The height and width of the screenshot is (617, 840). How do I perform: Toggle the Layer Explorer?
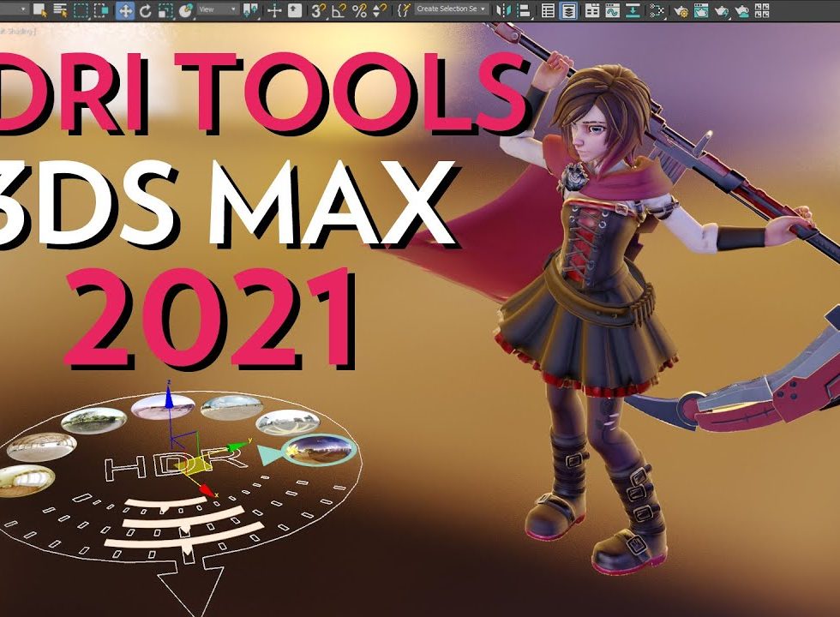(x=568, y=10)
